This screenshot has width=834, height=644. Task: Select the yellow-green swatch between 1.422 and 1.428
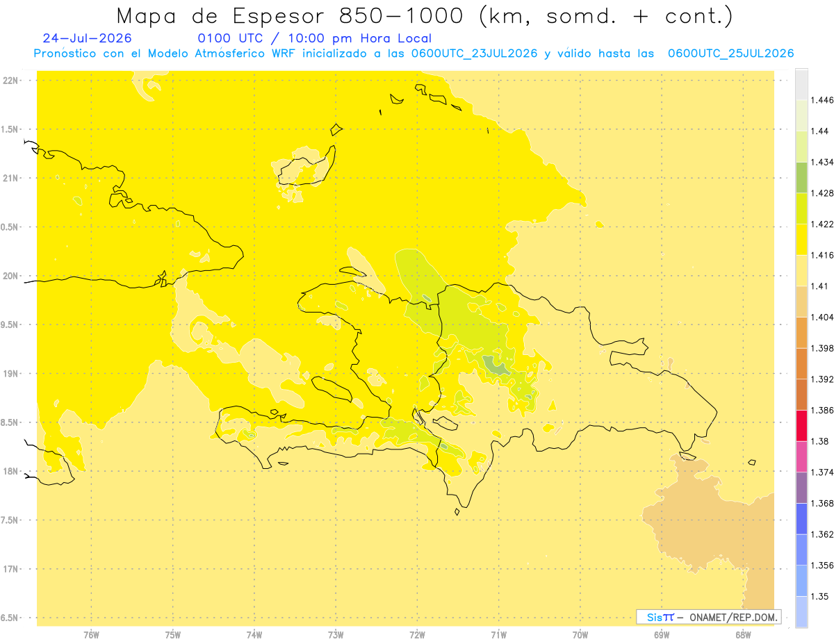point(801,208)
